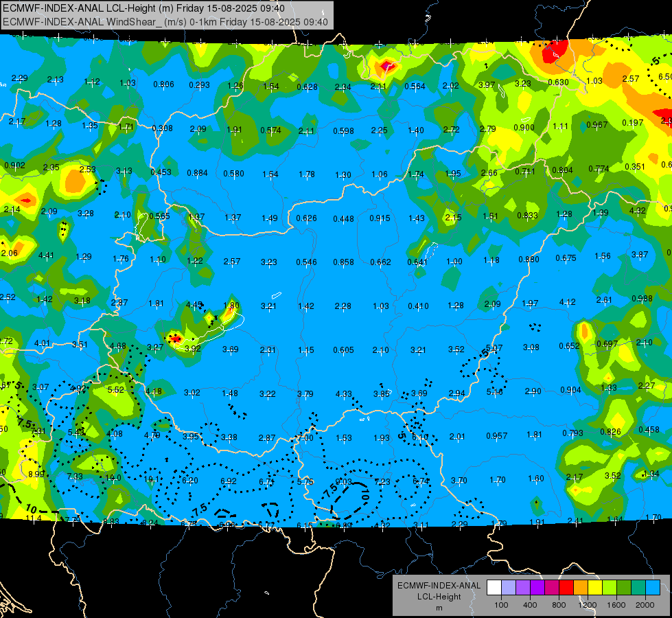Click the magenta legend color swatch
This screenshot has height=618, width=672.
coord(552,588)
